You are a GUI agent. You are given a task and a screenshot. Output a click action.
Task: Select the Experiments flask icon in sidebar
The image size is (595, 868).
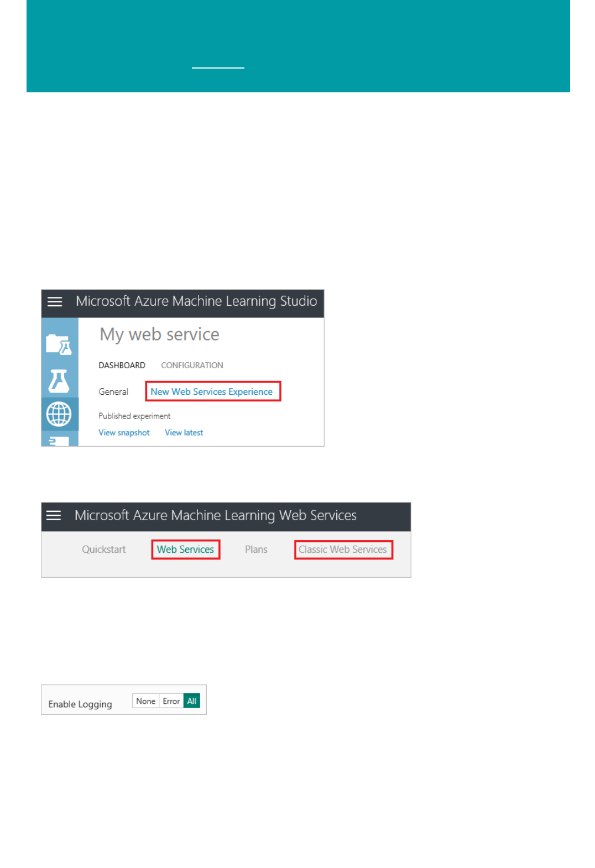[59, 380]
